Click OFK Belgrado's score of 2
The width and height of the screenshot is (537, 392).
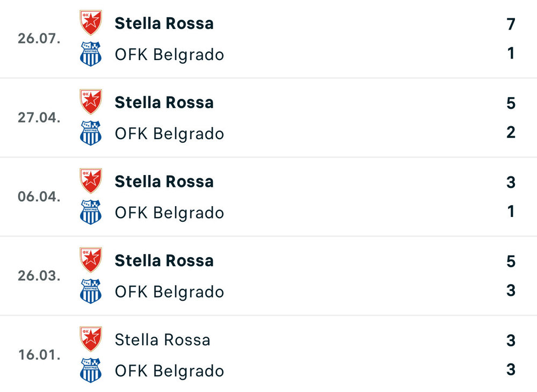pos(510,132)
